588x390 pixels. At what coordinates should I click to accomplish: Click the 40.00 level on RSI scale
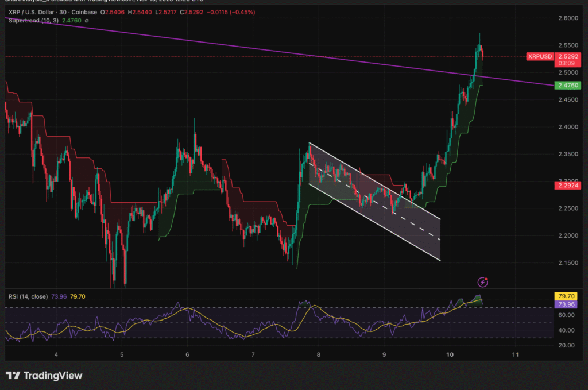567,330
